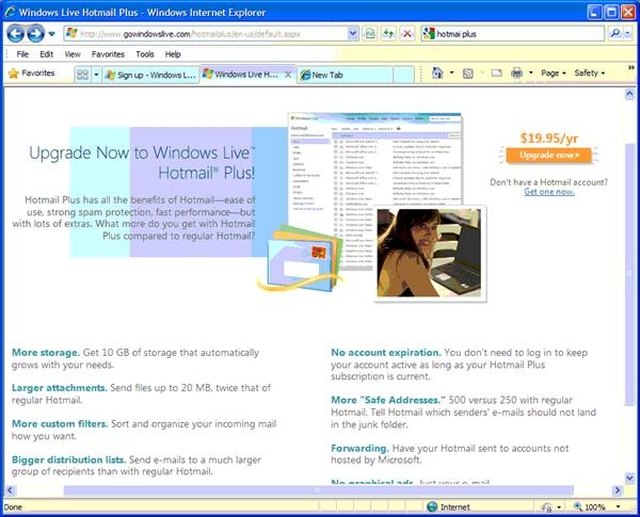The image size is (640, 517).
Task: Switch to 'Sign up - Windows L...' tab
Action: (x=151, y=75)
